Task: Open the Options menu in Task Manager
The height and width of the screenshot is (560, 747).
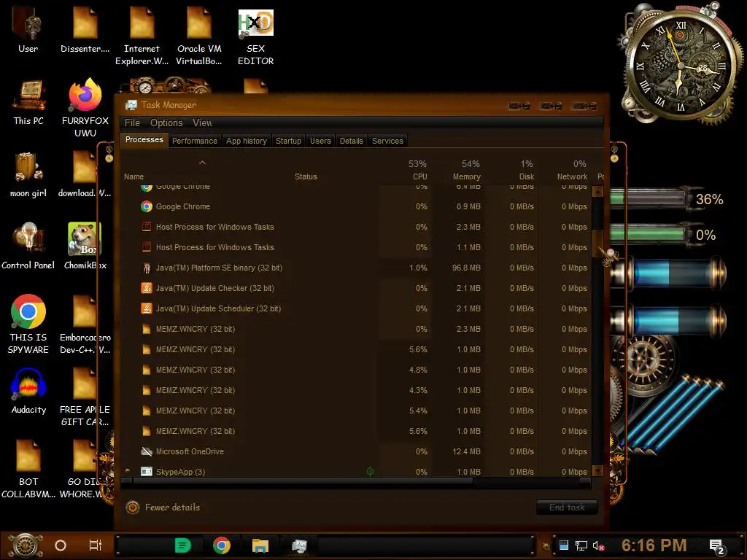Action: pos(166,122)
